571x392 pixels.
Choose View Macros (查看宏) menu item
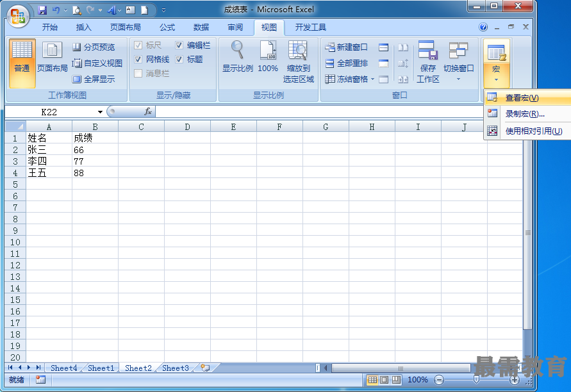tap(527, 98)
